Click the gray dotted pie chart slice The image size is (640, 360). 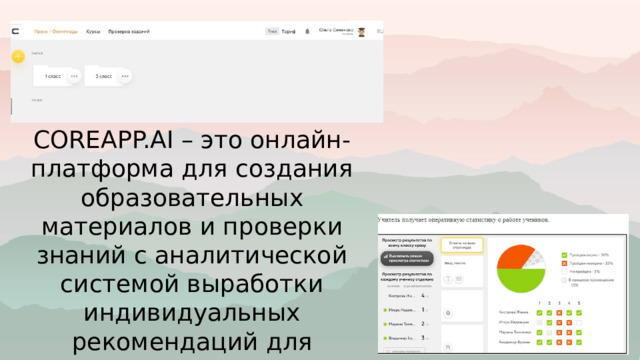point(536,260)
